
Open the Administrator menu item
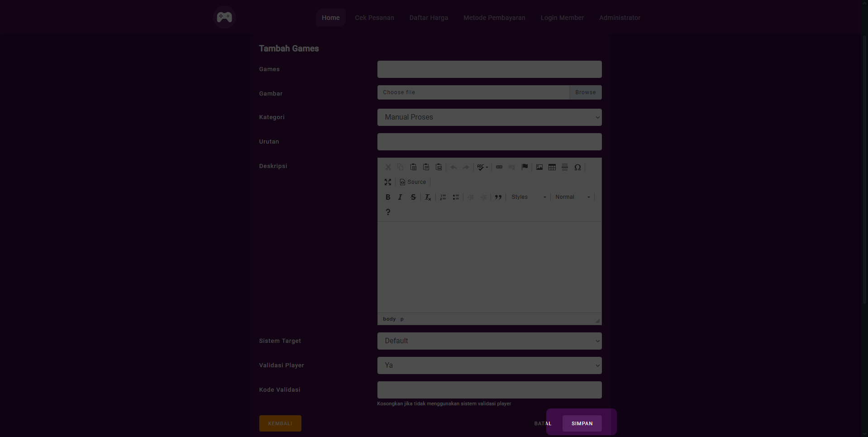coord(620,18)
